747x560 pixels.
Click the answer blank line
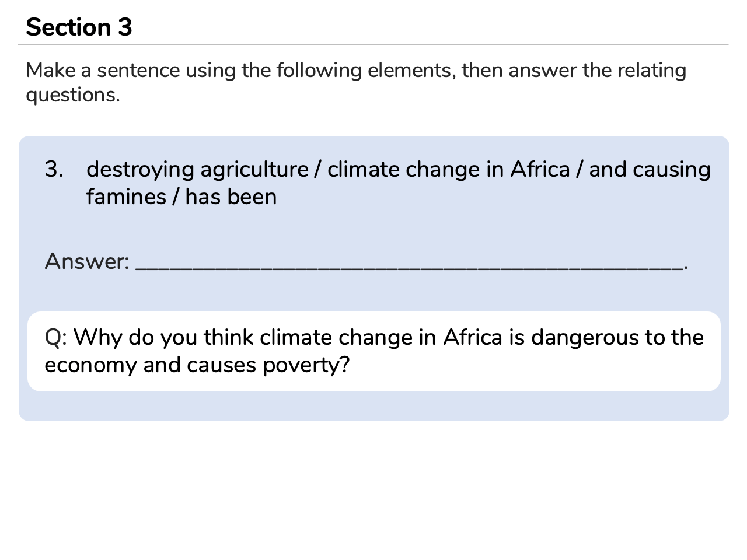point(409,268)
